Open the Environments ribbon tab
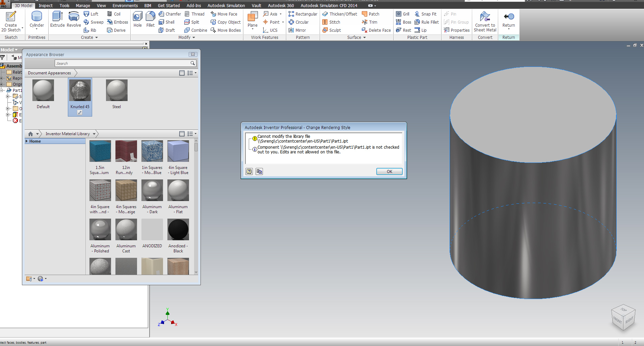Viewport: 644px width, 346px height. [125, 5]
